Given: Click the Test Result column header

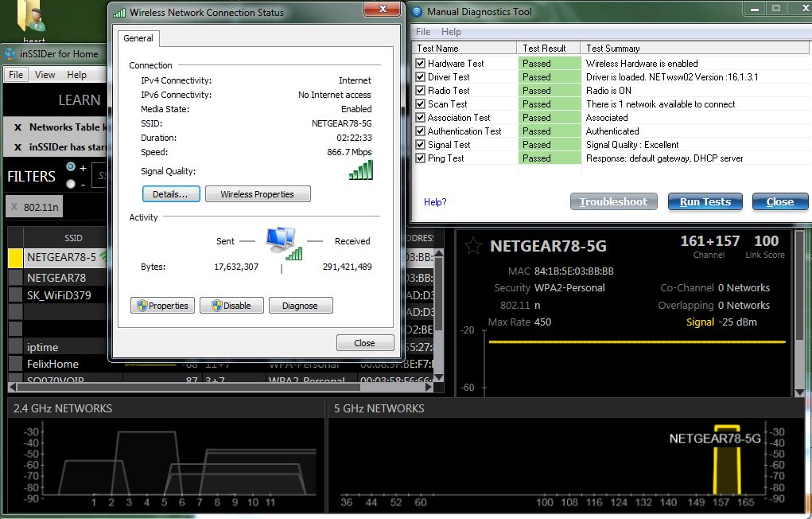Looking at the screenshot, I should (x=549, y=49).
